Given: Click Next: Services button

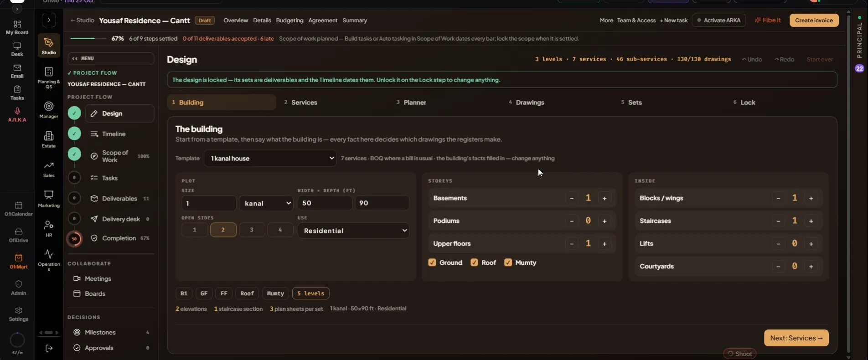Looking at the screenshot, I should tap(796, 338).
